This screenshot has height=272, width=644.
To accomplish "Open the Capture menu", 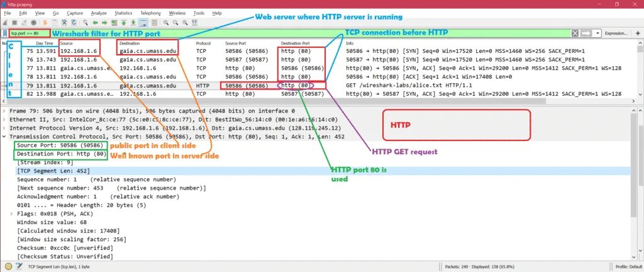I will [x=75, y=13].
